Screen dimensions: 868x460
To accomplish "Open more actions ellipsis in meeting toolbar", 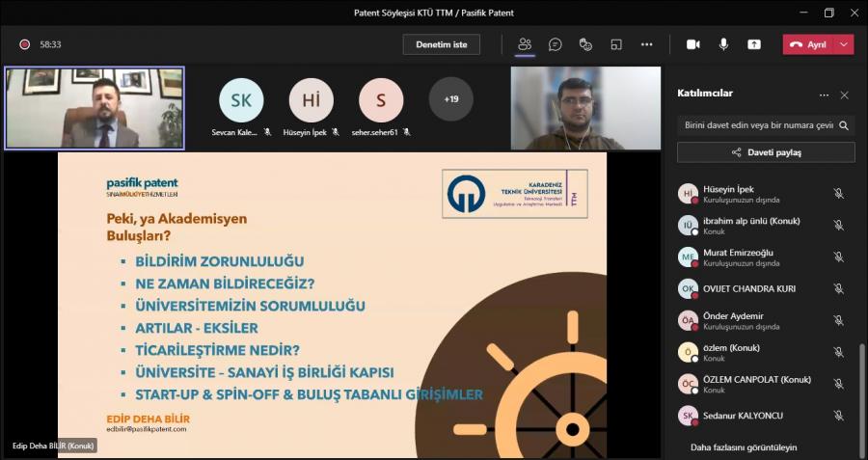I will click(647, 44).
